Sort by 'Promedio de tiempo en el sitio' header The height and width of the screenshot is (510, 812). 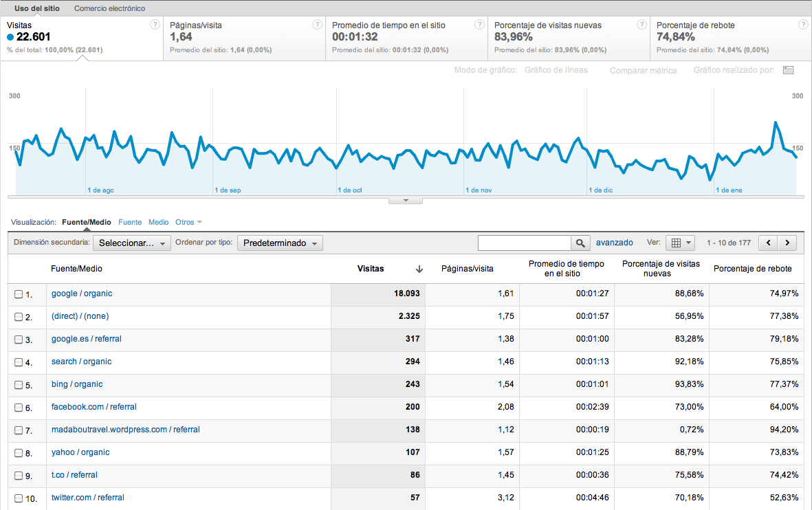(x=567, y=269)
